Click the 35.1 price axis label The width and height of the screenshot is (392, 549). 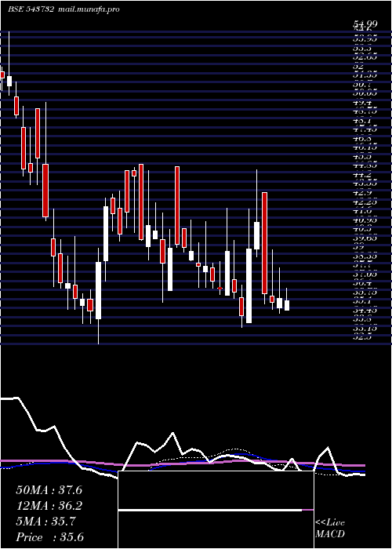363,300
